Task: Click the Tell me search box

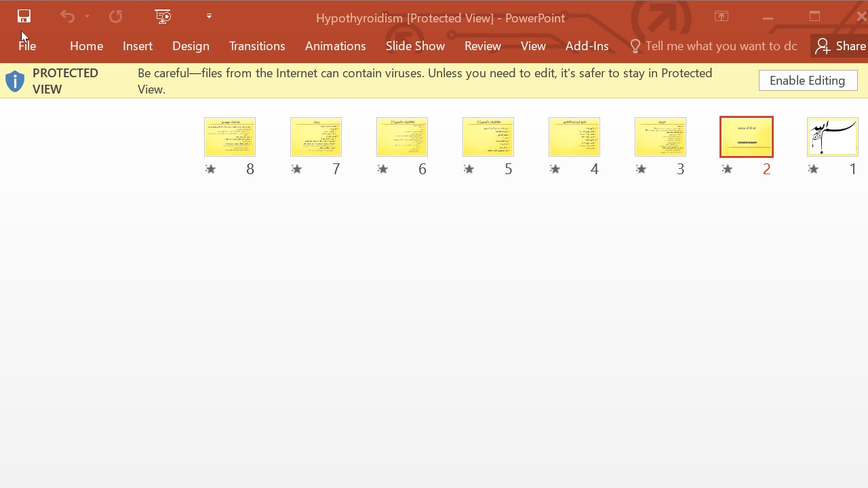Action: [721, 46]
